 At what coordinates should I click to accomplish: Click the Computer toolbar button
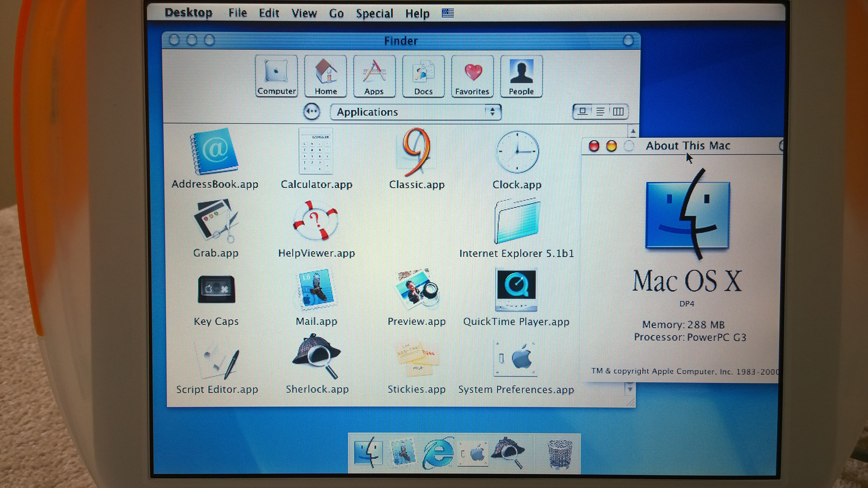pos(276,76)
